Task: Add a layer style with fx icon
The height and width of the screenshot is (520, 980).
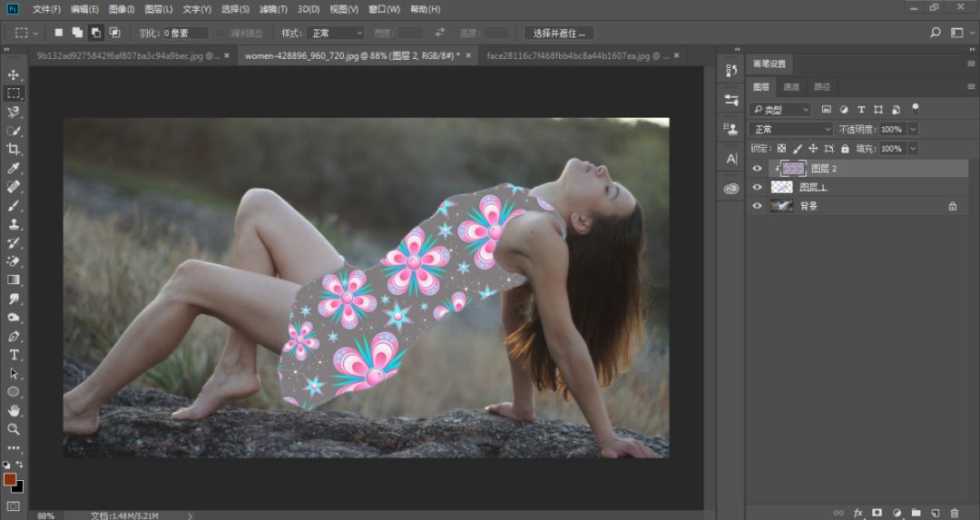Action: pos(858,513)
